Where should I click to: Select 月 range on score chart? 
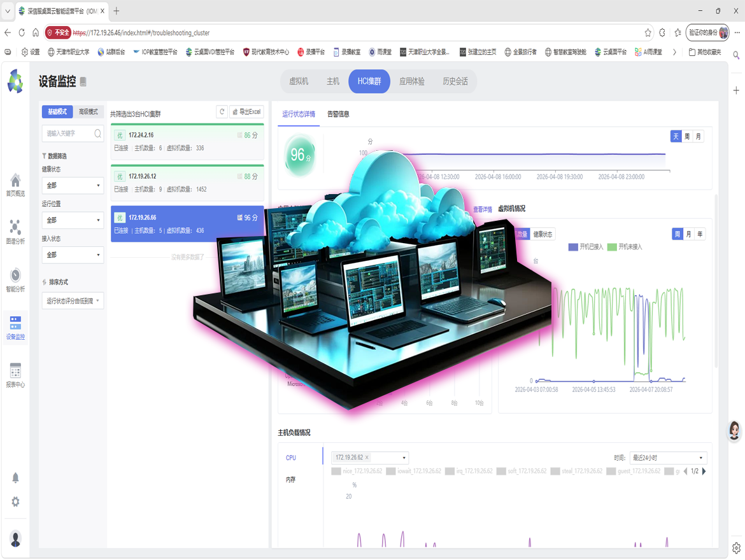699,137
